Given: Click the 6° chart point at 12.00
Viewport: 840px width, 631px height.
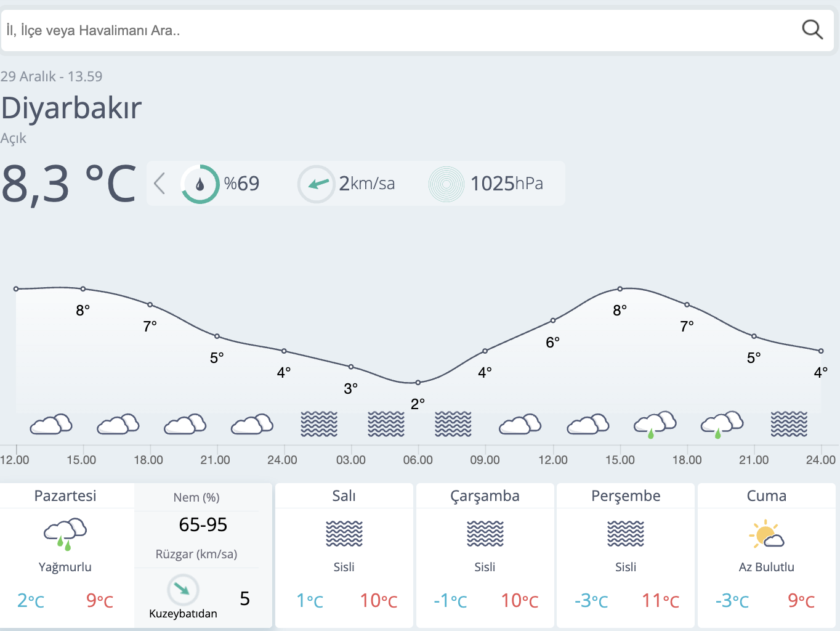Looking at the screenshot, I should point(553,320).
